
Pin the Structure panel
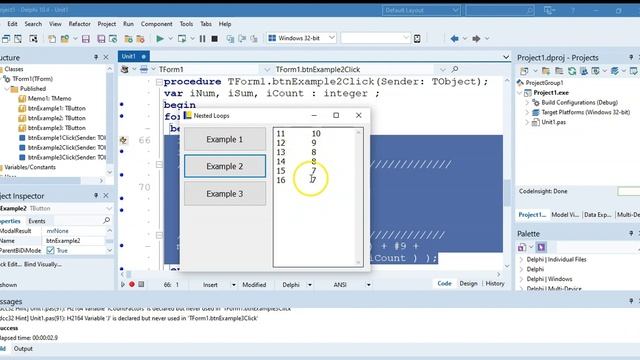click(x=96, y=58)
